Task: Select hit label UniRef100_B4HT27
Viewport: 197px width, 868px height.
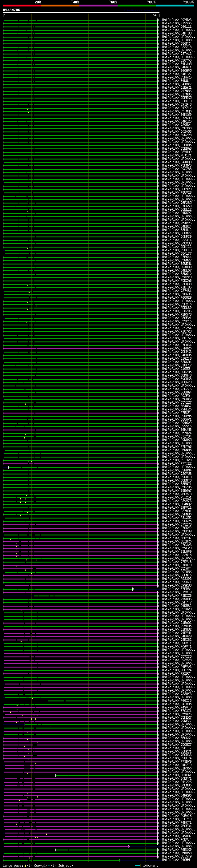Action: coord(177,74)
